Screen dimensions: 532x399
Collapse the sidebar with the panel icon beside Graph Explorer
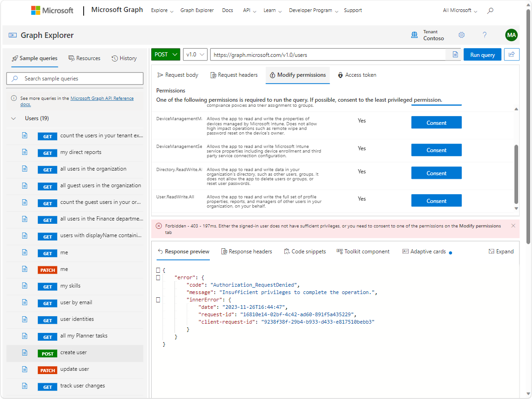tap(12, 35)
